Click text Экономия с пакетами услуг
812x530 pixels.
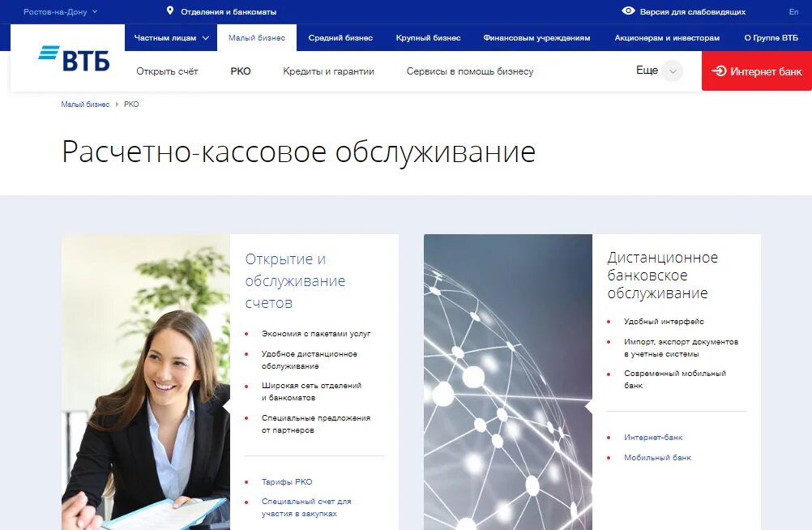(x=316, y=334)
